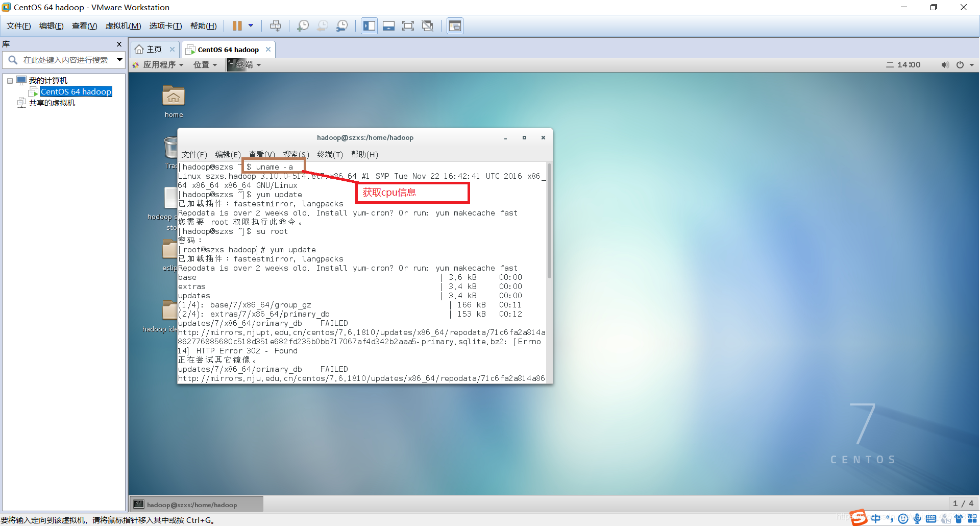Screen dimensions: 980x526
Task: Open the Sogou skin shirt icon
Action: click(959, 519)
